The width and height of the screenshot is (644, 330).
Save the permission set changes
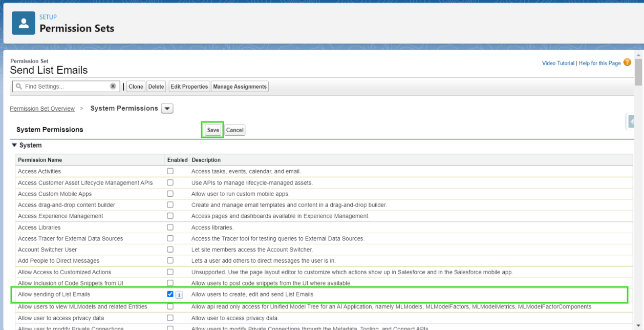(212, 130)
